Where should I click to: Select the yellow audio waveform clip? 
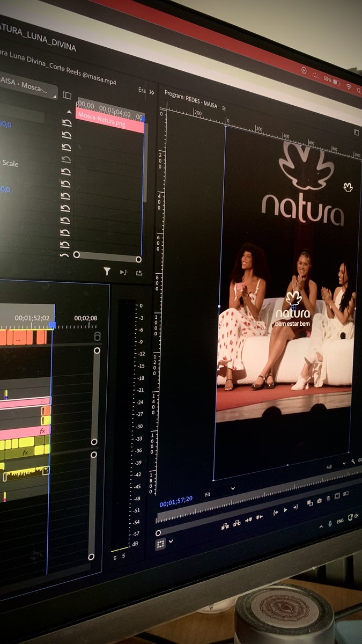tap(25, 474)
